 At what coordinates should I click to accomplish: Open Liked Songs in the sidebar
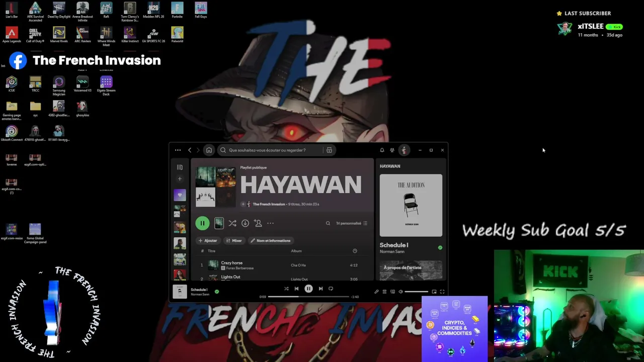pos(180,195)
